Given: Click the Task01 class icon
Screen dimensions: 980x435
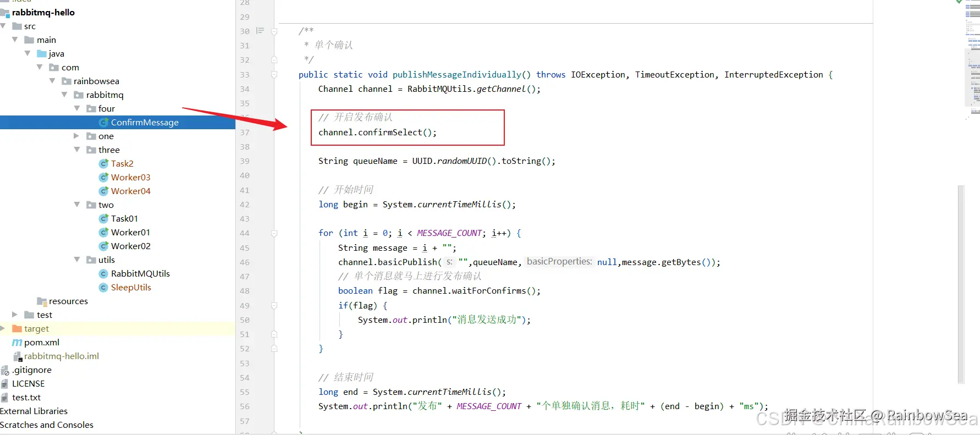Looking at the screenshot, I should [103, 218].
